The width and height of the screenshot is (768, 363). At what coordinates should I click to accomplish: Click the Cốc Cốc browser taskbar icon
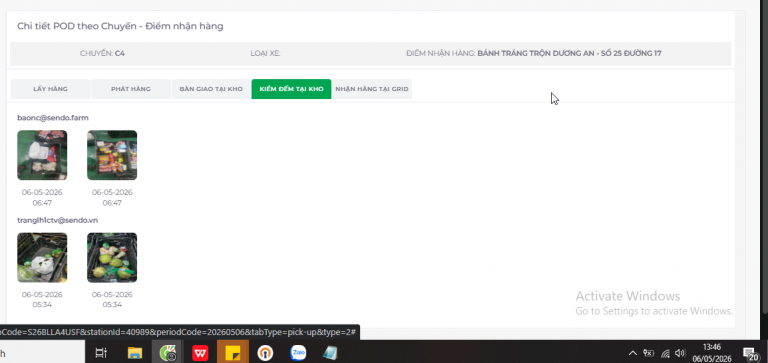(x=168, y=353)
